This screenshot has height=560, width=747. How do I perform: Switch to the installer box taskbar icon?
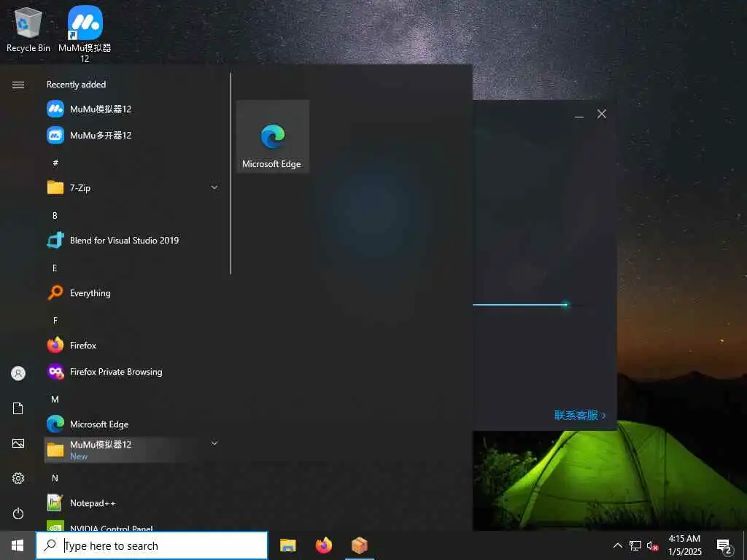coord(359,545)
